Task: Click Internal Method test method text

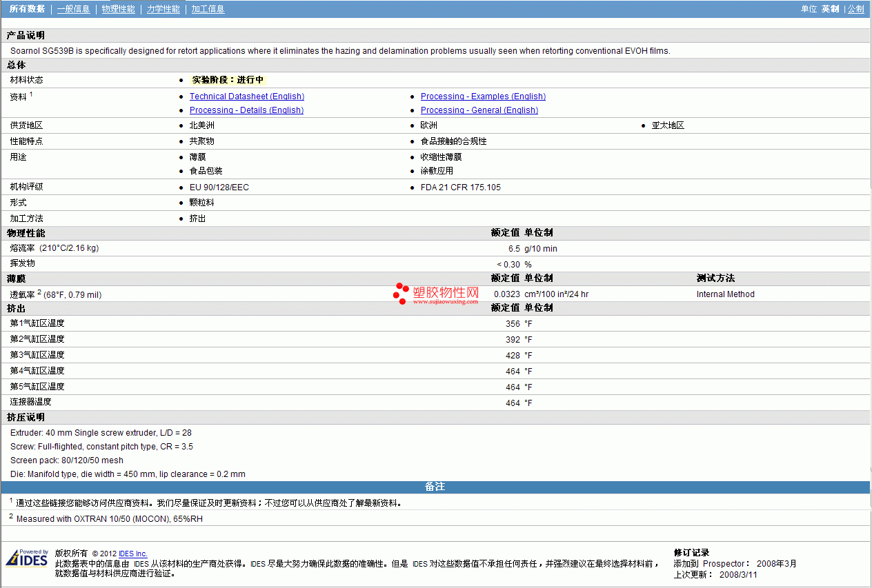Action: tap(726, 294)
